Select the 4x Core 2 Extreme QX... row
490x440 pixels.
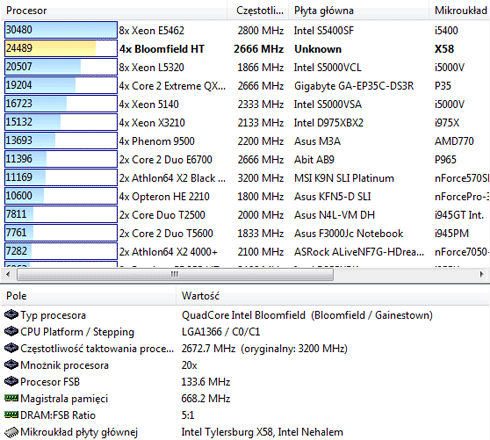click(247, 86)
